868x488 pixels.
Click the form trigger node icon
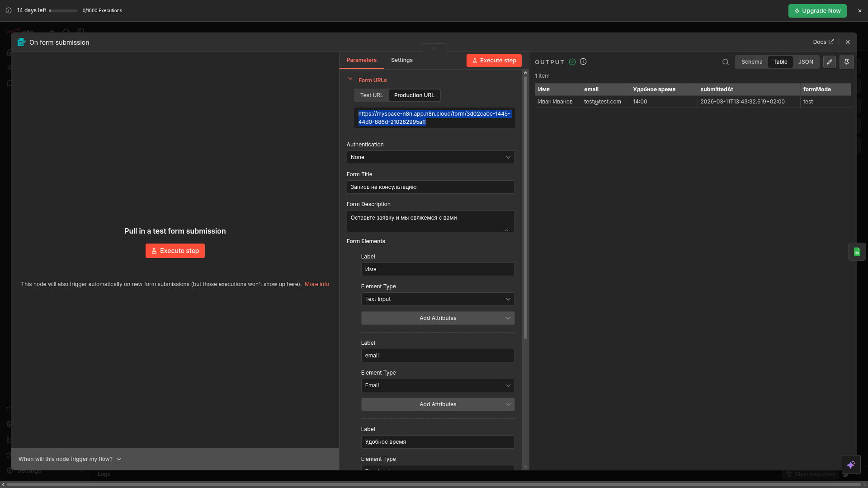tap(21, 42)
